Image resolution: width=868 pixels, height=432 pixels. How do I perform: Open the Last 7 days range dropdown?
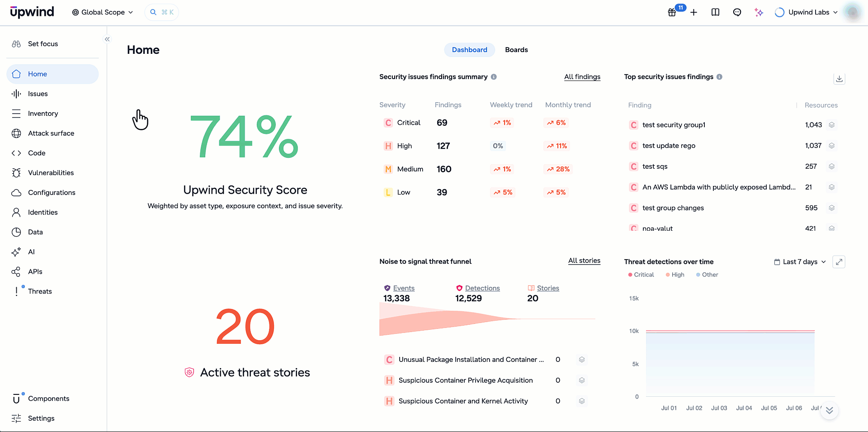(800, 262)
